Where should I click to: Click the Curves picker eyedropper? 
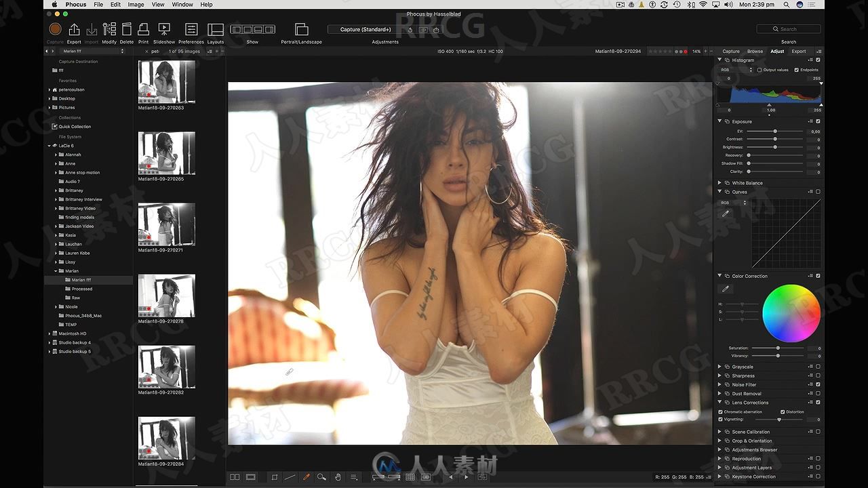pos(726,213)
